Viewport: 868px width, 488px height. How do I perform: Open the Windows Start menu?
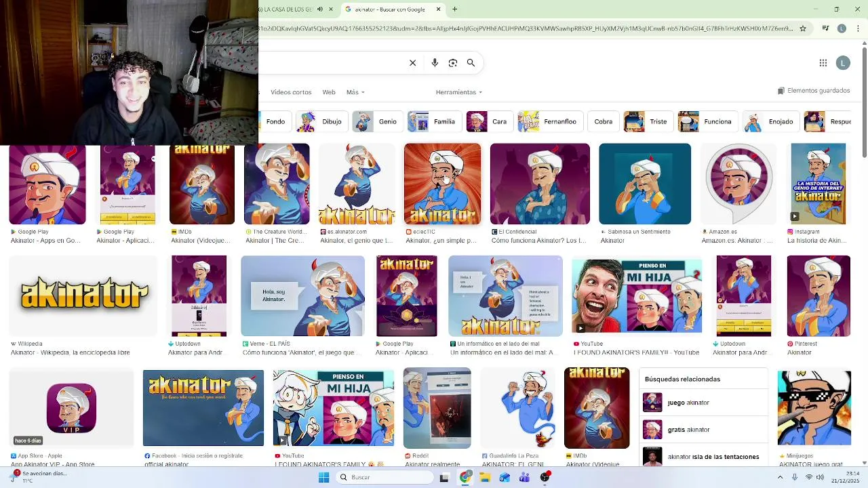(x=323, y=477)
